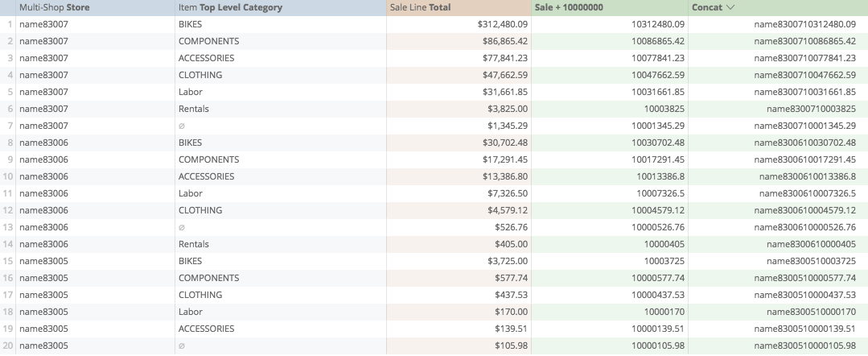Select row number 10
The height and width of the screenshot is (356, 868).
[8, 176]
